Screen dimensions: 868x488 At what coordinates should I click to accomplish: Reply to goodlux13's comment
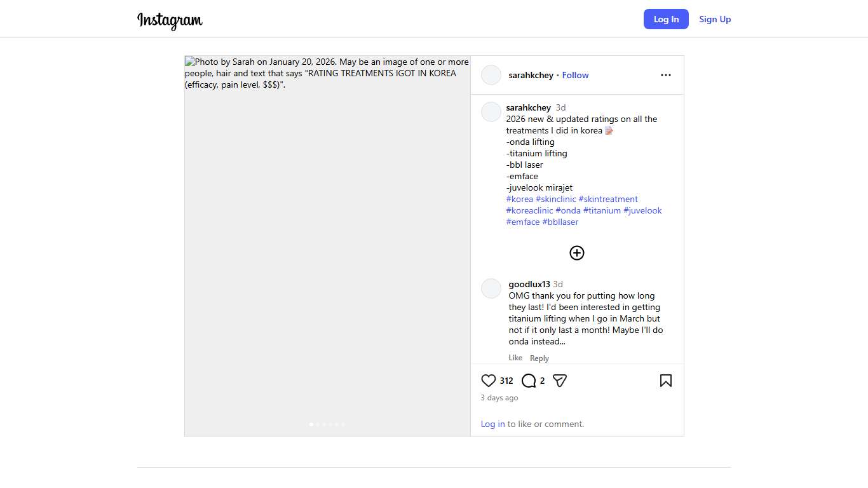point(539,358)
